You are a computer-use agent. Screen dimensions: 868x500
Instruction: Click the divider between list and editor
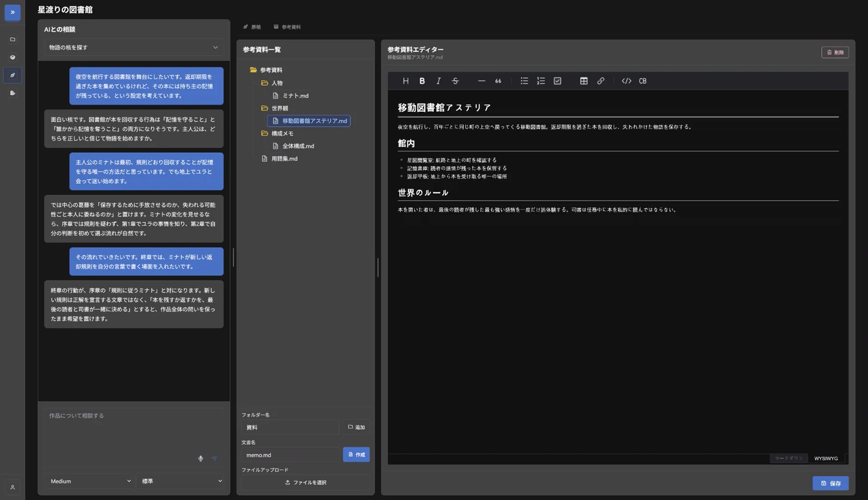(378, 267)
